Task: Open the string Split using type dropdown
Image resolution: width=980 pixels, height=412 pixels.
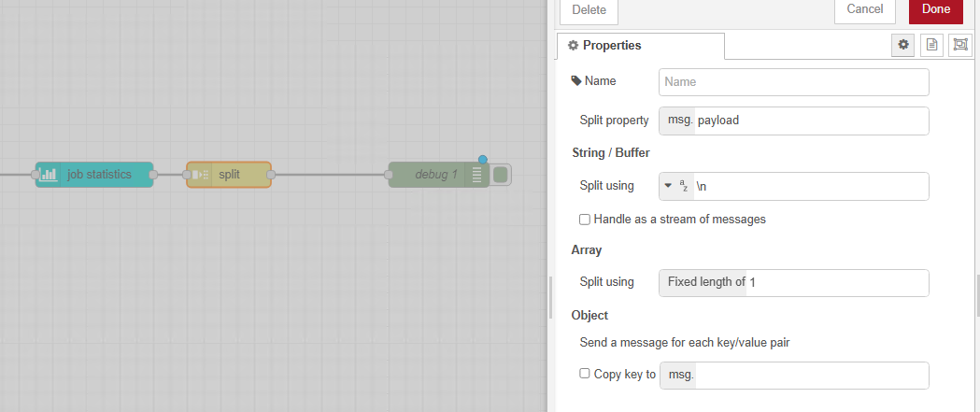Action: pyautogui.click(x=677, y=186)
